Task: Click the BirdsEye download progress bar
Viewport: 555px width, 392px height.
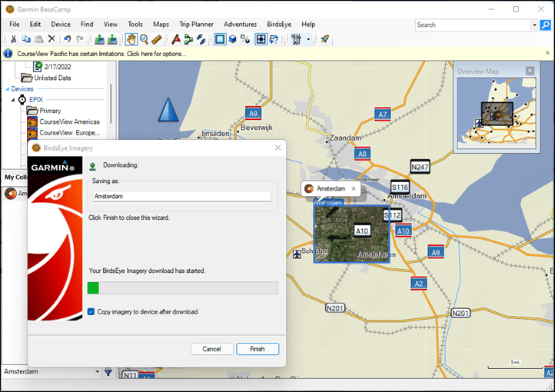Action: point(183,288)
